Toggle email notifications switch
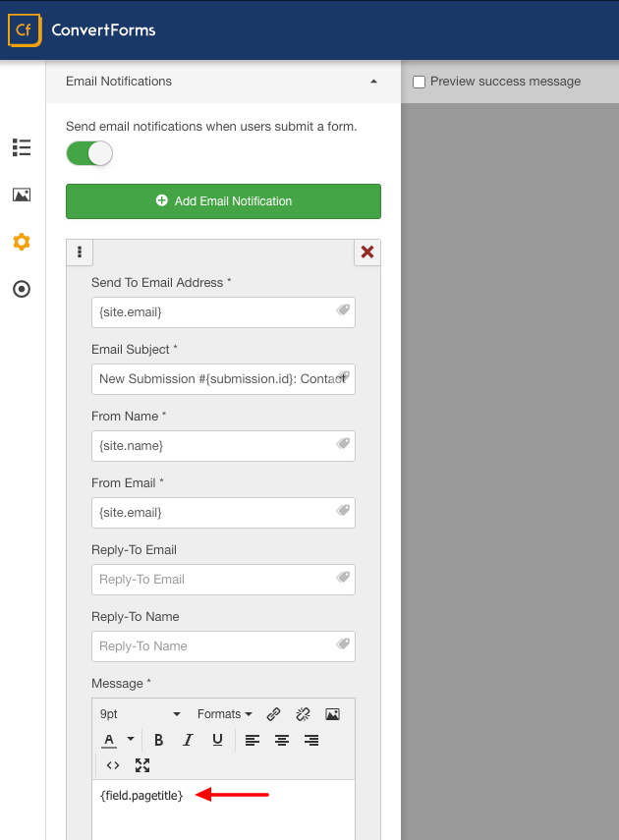Screen dimensions: 619x840 coord(89,153)
